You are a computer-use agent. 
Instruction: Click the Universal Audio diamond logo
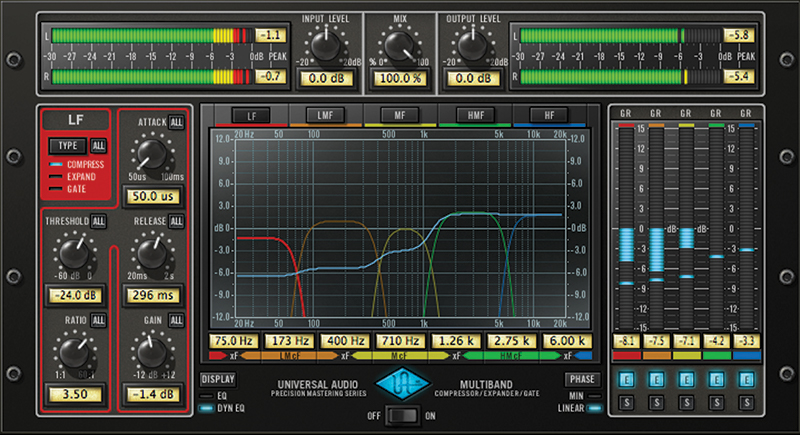click(x=399, y=386)
